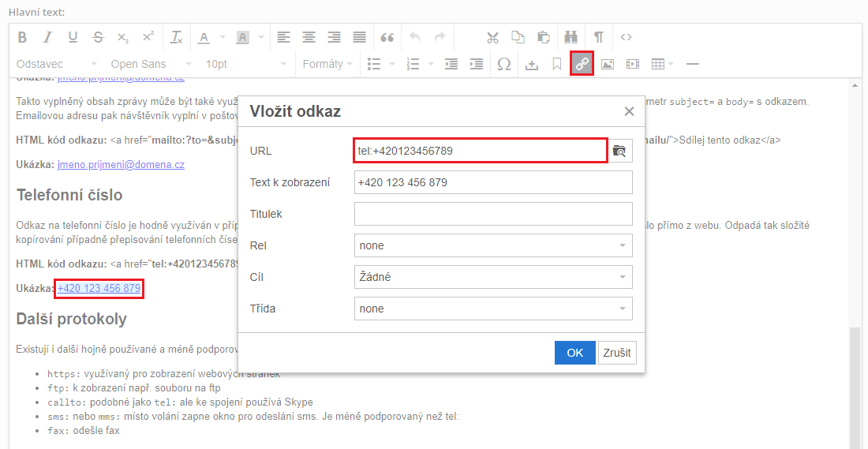Apply italic formatting
868x449 pixels.
click(x=47, y=37)
